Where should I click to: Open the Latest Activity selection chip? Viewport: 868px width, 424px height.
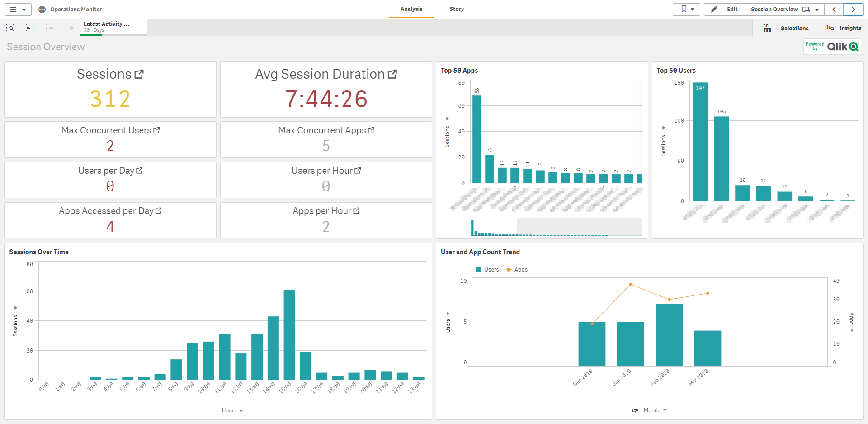click(x=113, y=27)
